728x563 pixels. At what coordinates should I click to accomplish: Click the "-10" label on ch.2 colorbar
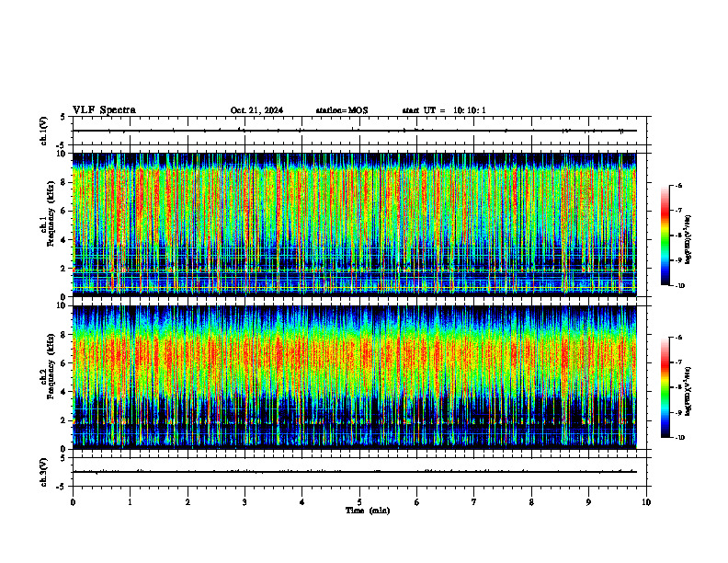pos(679,438)
